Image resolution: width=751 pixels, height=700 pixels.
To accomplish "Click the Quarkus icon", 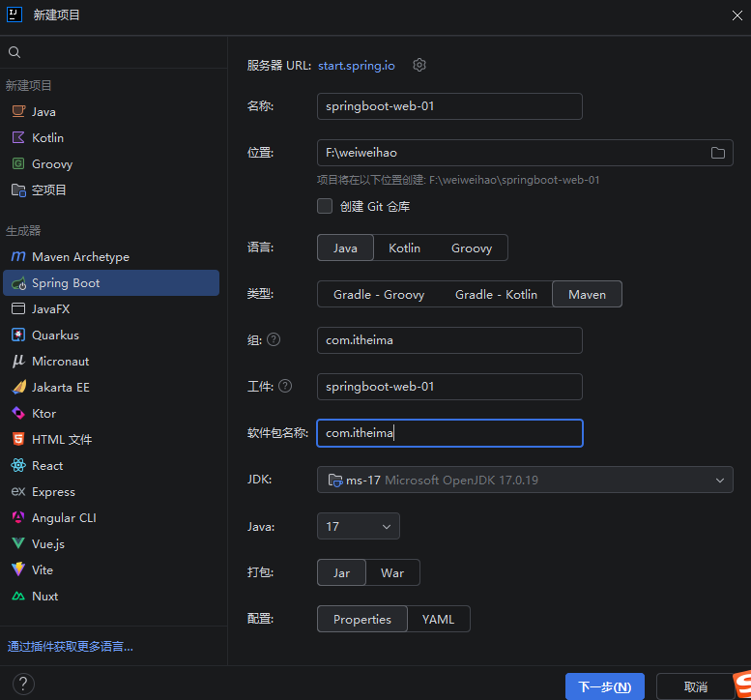I will (18, 335).
